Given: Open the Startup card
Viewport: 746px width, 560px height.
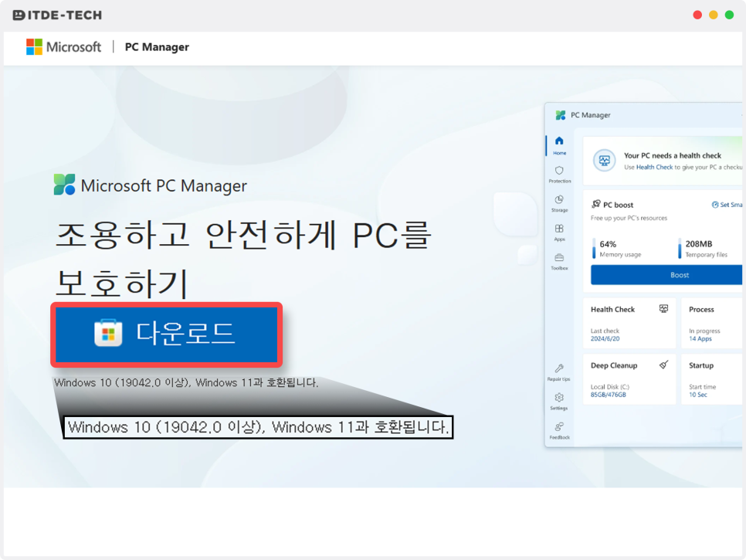Looking at the screenshot, I should [x=712, y=379].
